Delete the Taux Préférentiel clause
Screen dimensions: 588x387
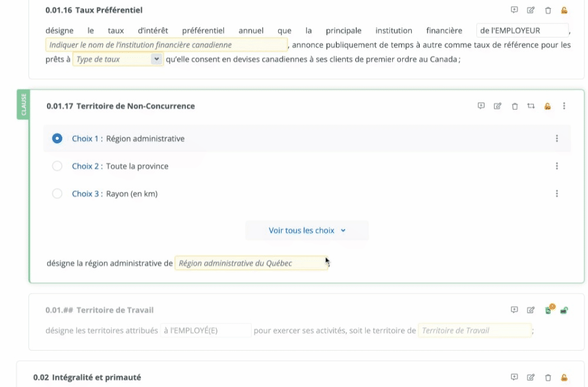[548, 10]
